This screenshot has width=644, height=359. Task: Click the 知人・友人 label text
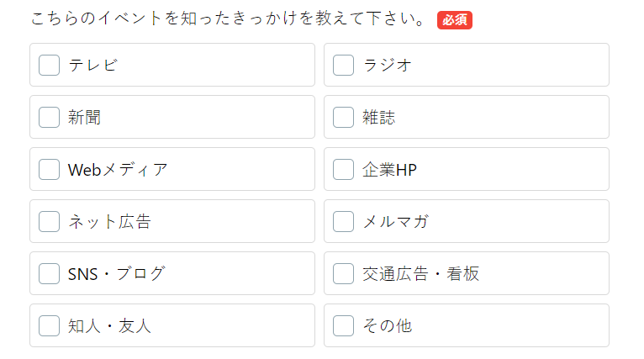(109, 325)
